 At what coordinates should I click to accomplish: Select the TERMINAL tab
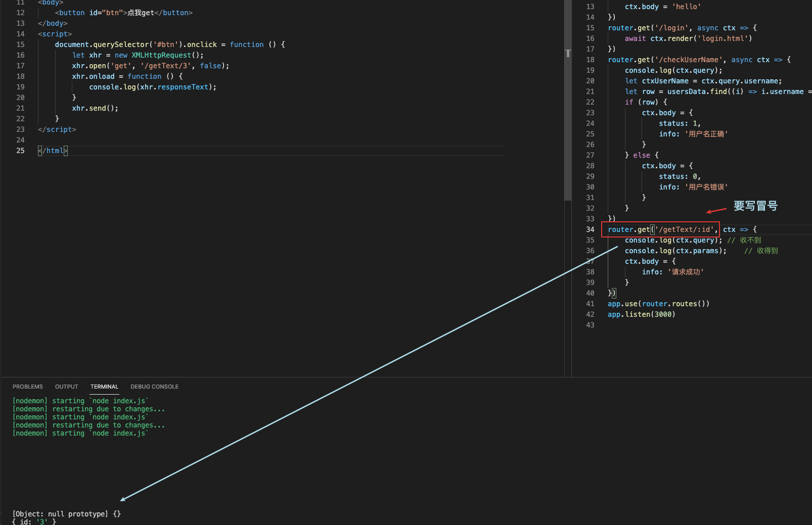click(x=104, y=387)
